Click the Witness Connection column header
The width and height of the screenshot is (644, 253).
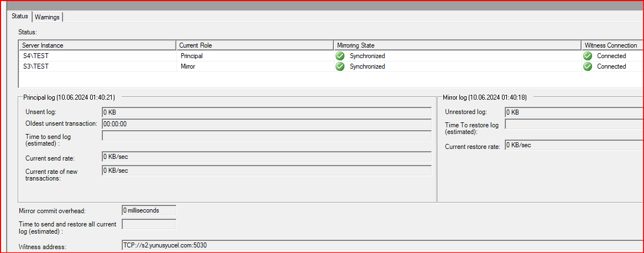[611, 45]
